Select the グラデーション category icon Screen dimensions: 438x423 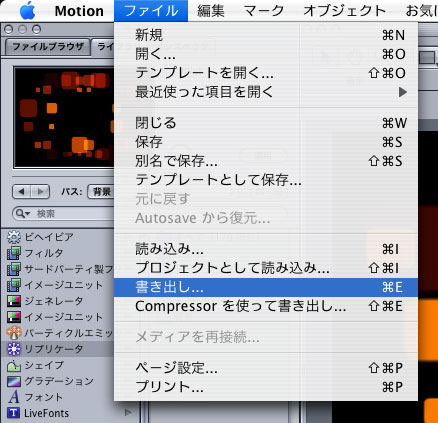[x=14, y=381]
